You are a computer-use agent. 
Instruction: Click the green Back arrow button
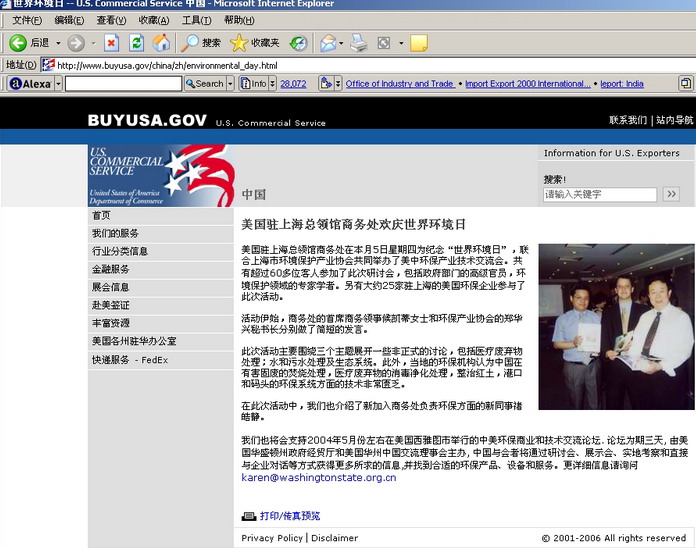(18, 43)
